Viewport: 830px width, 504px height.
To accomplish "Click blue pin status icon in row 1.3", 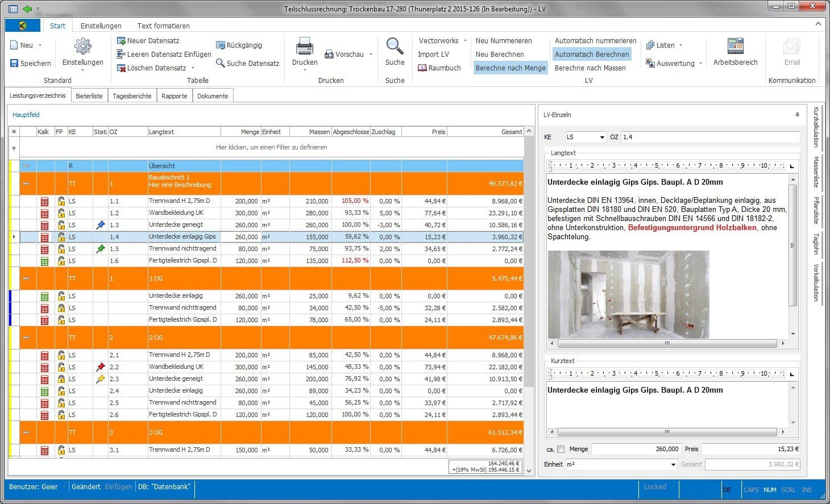I will 101,225.
